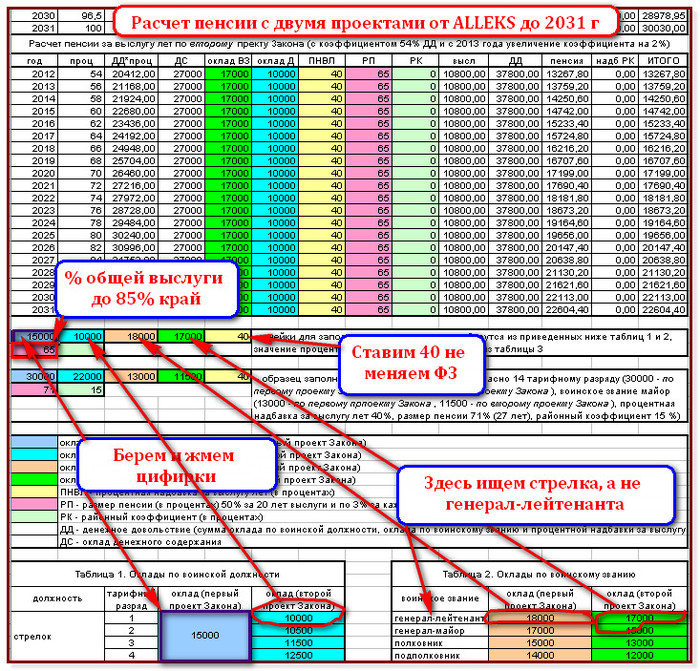Click the merged blue 15000 cell in Table 1
The width and height of the screenshot is (700, 671).
point(204,636)
